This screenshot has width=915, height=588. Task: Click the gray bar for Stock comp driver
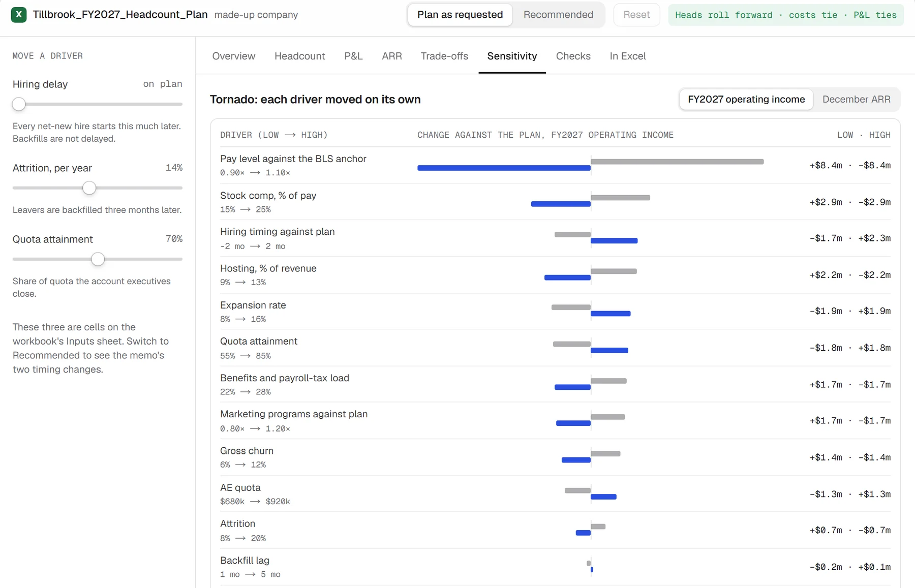(x=620, y=198)
